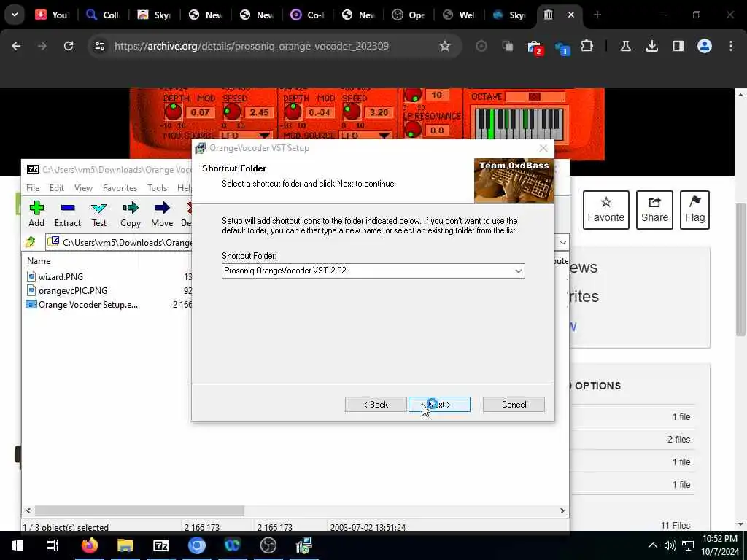Bookmark this page with star icon

click(x=444, y=46)
